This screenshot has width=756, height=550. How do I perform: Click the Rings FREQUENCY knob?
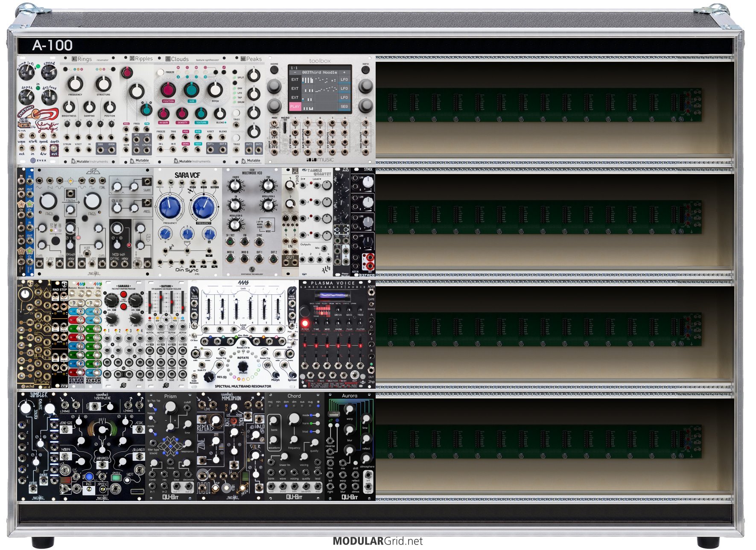pyautogui.click(x=75, y=84)
